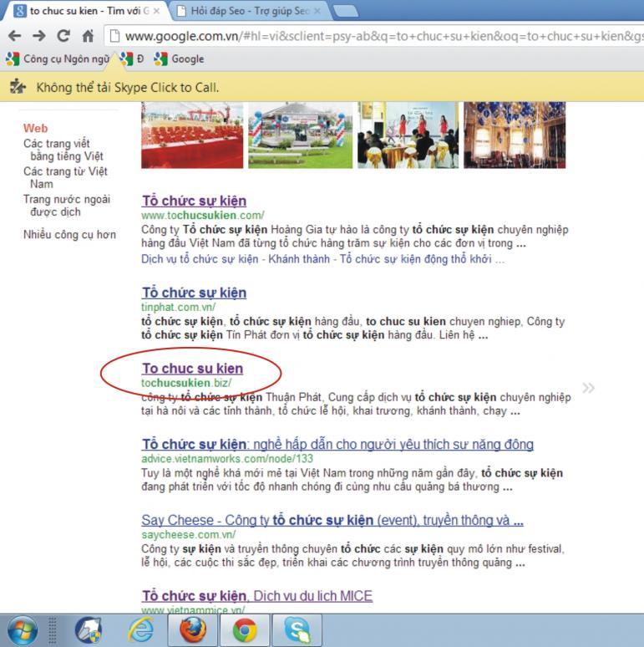Expand 'Nhiều công cụ hơn' options
Viewport: 644px width, 647px height.
coord(69,235)
